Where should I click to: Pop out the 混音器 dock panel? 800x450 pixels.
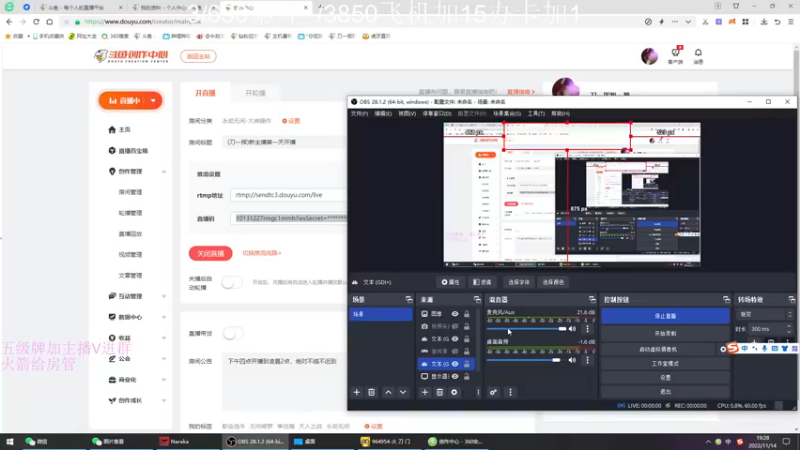(592, 299)
